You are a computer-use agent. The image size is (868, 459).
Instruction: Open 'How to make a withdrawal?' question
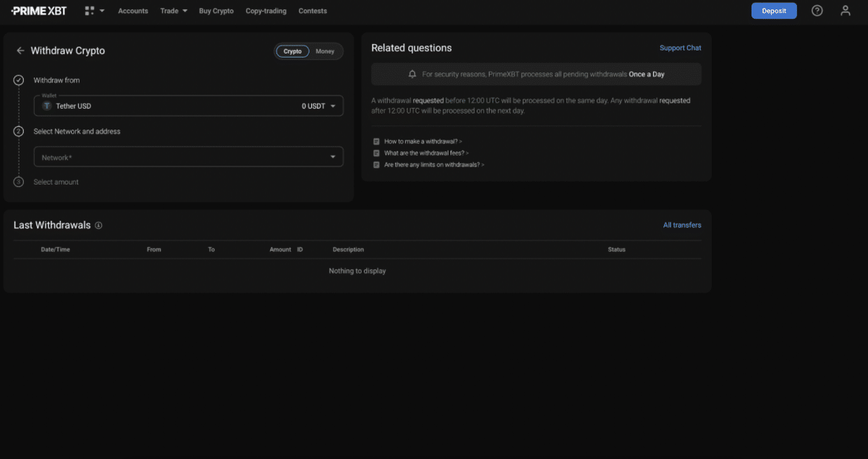(x=423, y=141)
